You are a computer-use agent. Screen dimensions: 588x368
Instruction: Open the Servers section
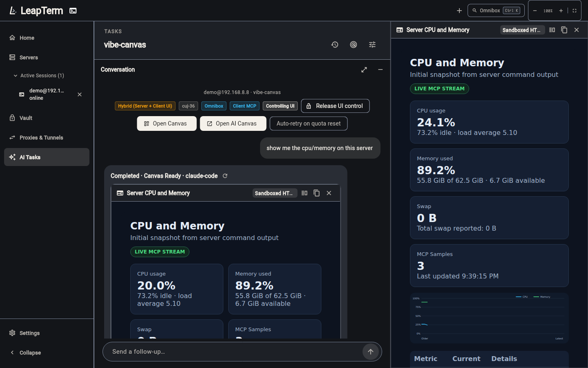[x=47, y=58]
